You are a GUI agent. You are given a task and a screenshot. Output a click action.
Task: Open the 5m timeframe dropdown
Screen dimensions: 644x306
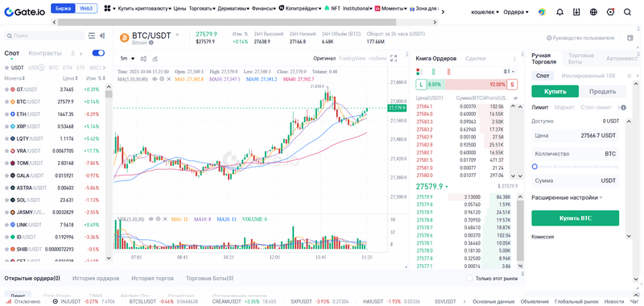coord(127,58)
